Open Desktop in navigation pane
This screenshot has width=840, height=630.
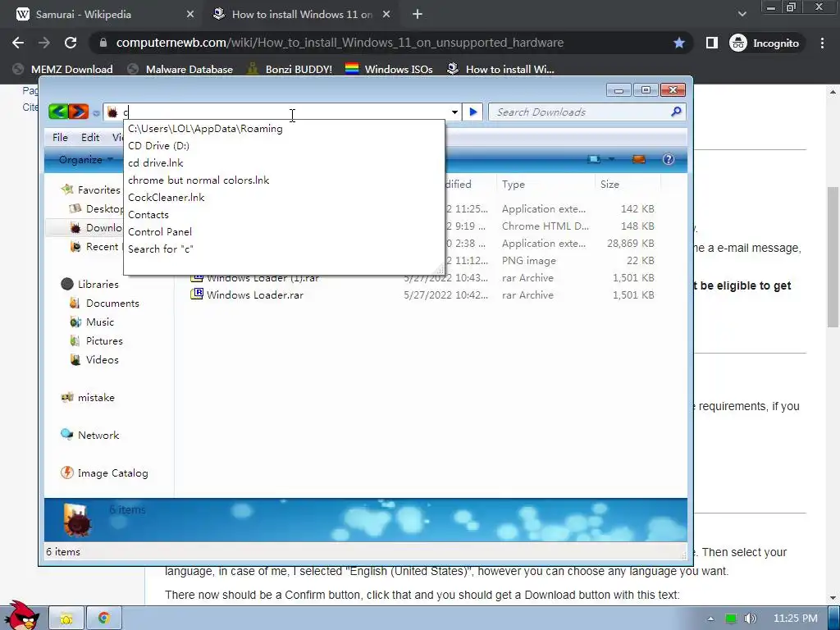click(x=98, y=209)
